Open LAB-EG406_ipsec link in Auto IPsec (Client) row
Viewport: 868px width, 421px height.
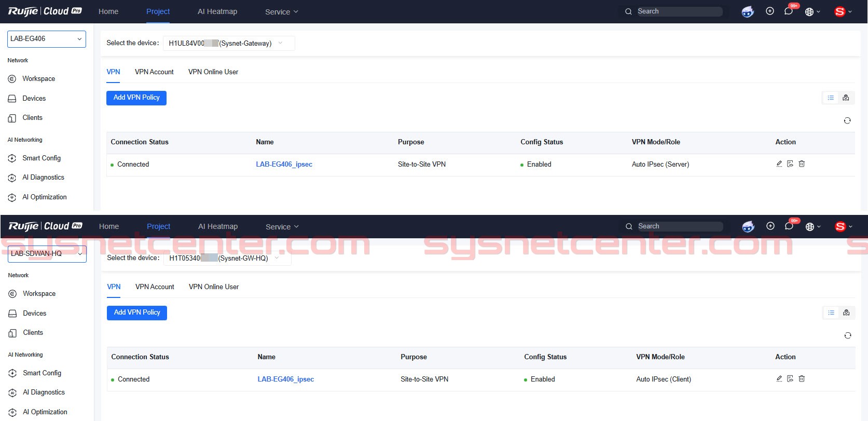(x=285, y=379)
